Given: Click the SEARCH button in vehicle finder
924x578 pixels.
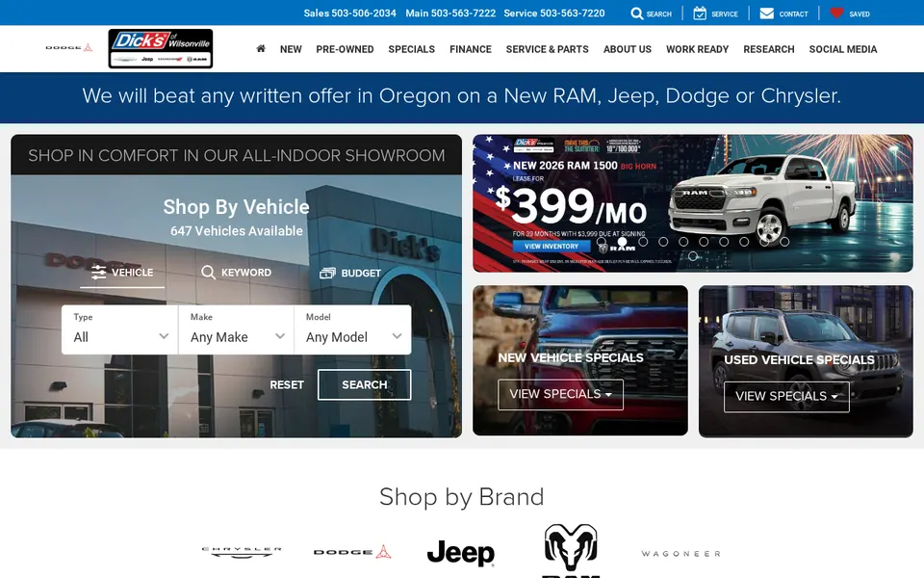Looking at the screenshot, I should click(364, 384).
